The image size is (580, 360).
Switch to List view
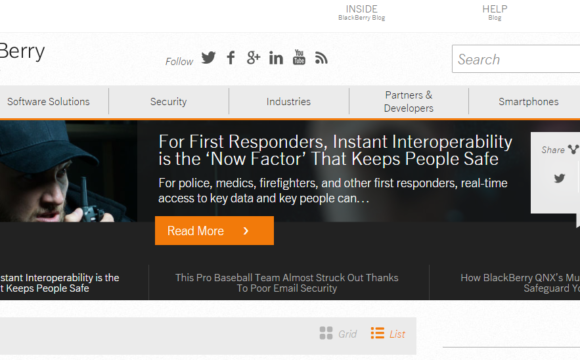pyautogui.click(x=388, y=333)
